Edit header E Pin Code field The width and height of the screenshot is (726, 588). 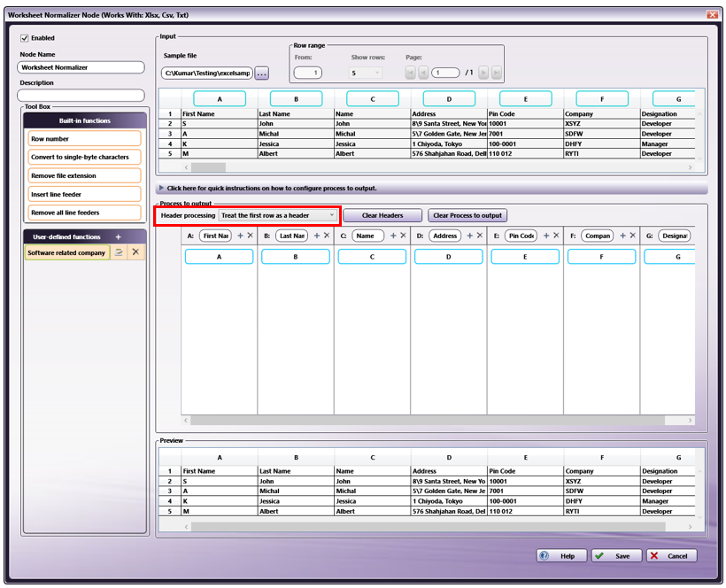click(x=521, y=236)
